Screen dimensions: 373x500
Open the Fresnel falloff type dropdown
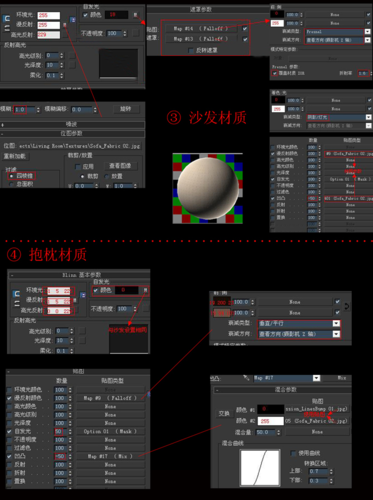(368, 32)
